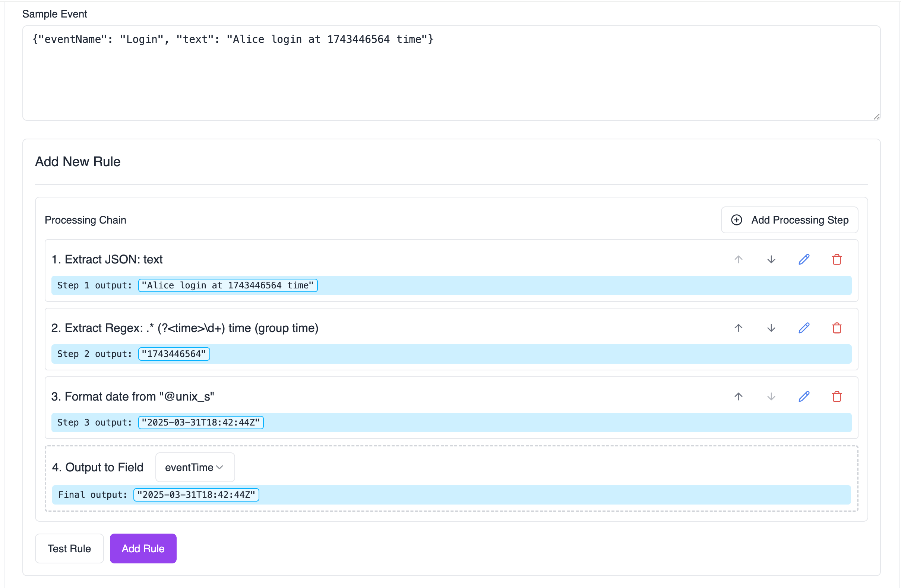901x588 pixels.
Task: Delete step 3 Format date with trash icon
Action: 837,396
